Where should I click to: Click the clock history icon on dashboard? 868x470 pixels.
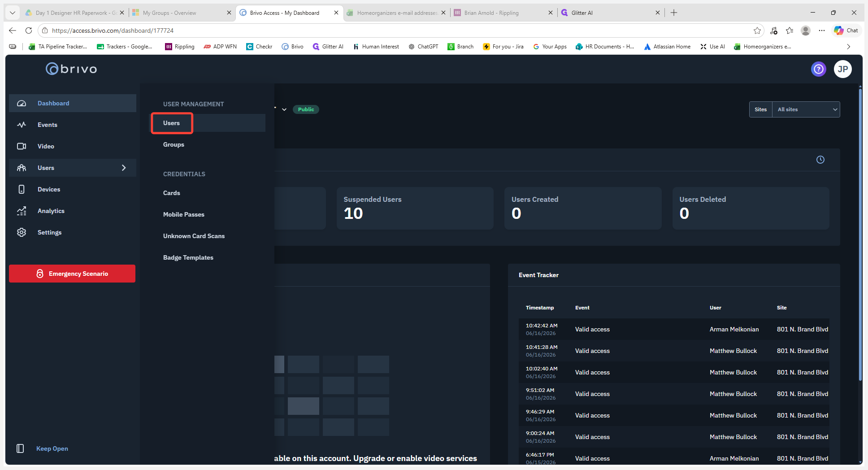(x=820, y=160)
